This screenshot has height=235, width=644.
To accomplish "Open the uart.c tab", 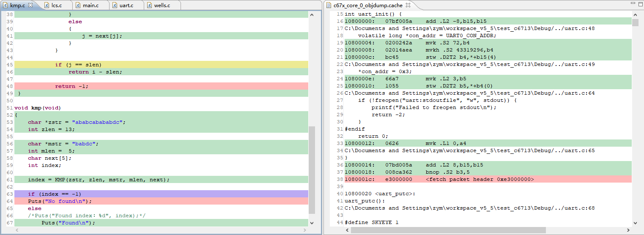I will tap(126, 5).
